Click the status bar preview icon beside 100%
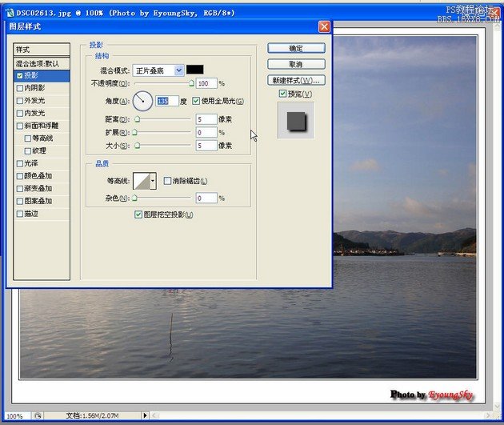504x425 pixels. click(x=38, y=415)
